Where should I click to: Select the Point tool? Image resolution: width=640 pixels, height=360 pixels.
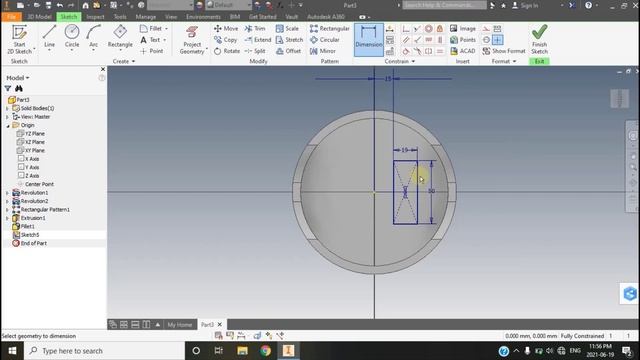(151, 51)
